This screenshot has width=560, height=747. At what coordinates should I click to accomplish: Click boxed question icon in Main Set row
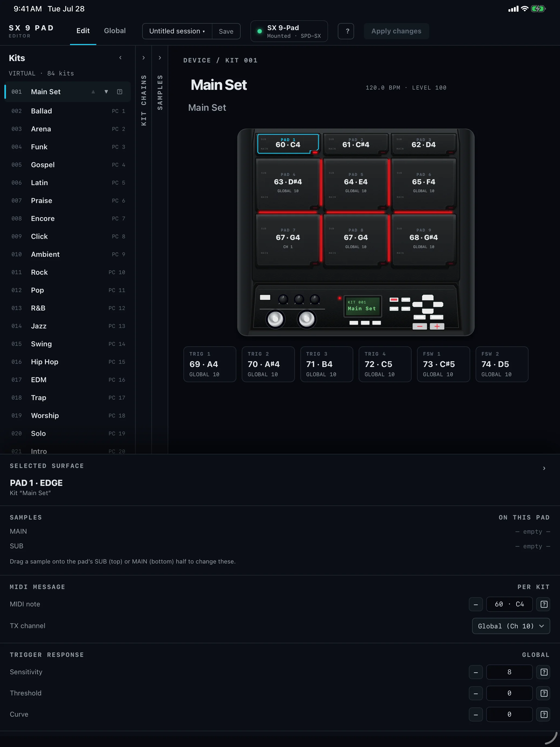tap(119, 91)
